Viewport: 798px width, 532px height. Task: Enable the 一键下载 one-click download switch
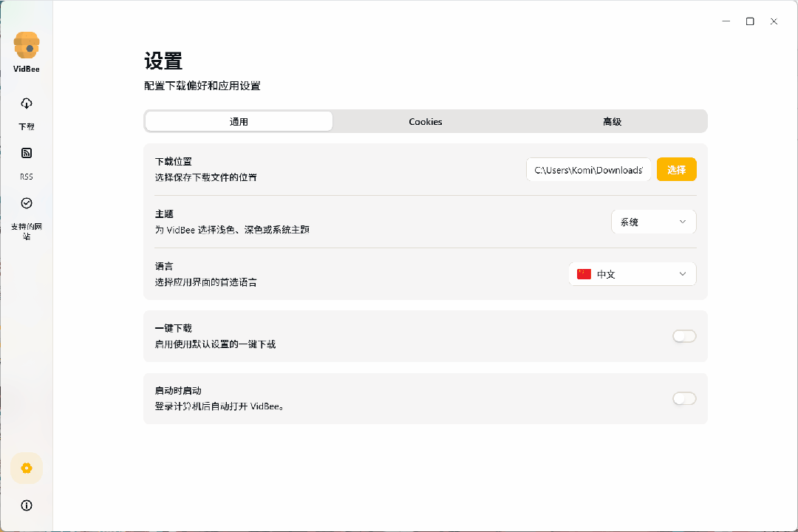pyautogui.click(x=684, y=335)
